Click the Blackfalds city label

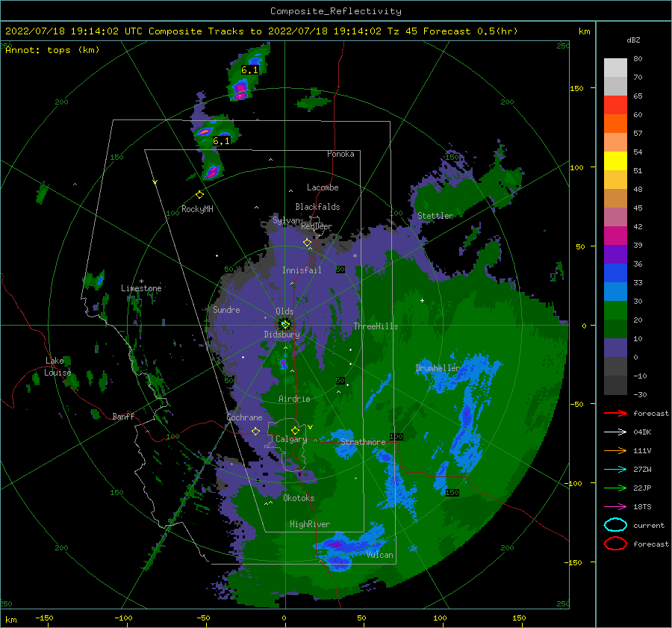pyautogui.click(x=317, y=207)
